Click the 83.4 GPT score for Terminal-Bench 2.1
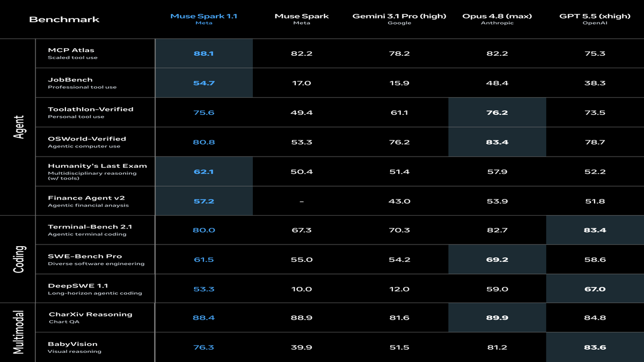The width and height of the screenshot is (644, 362). point(595,230)
